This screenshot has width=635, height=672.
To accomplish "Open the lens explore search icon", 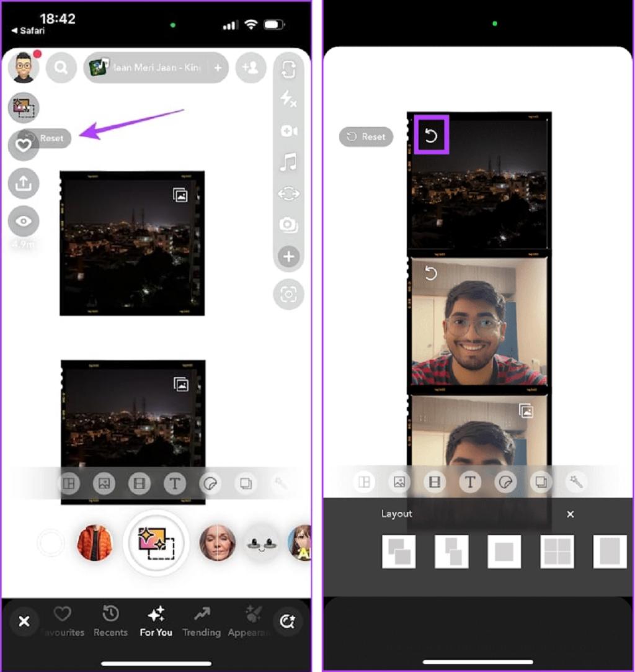I will point(287,621).
